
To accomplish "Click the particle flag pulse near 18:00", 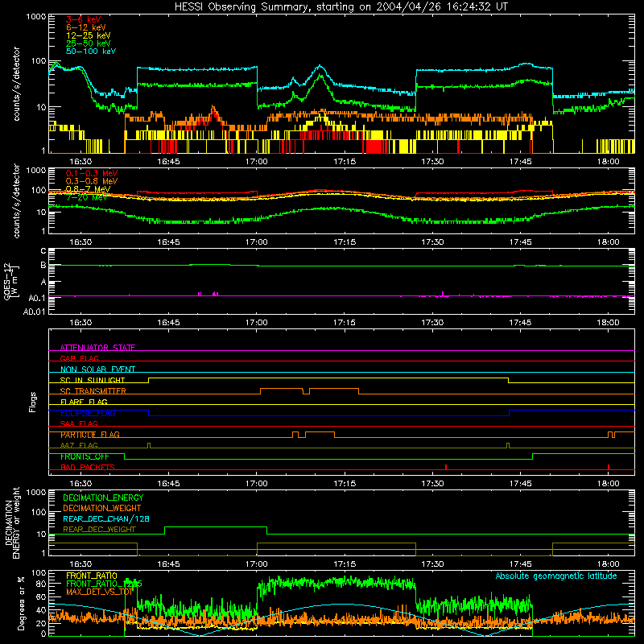I will (x=611, y=435).
